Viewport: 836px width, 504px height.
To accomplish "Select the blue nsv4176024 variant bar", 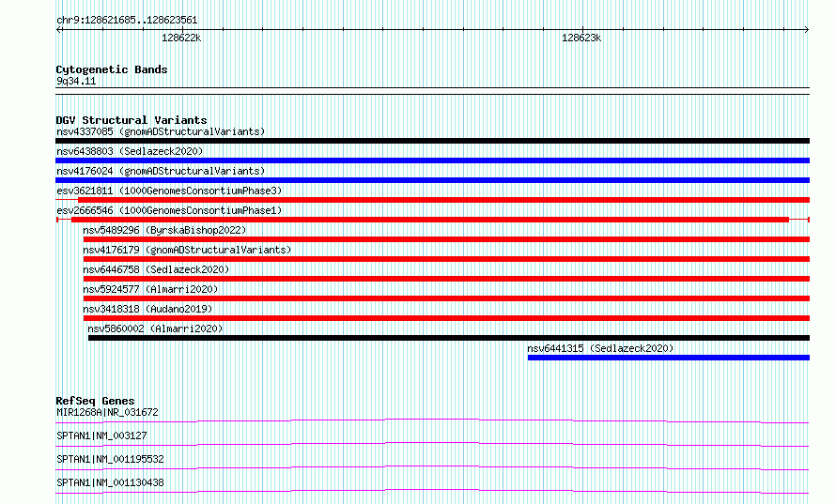I will (432, 180).
